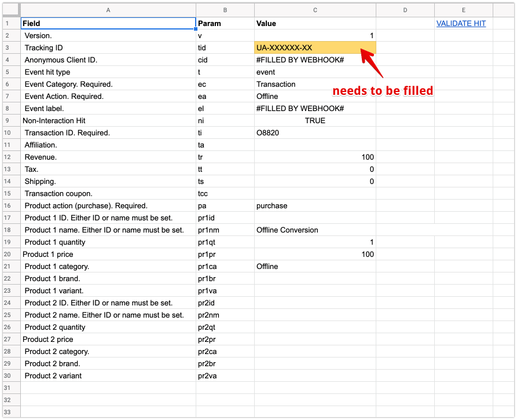Open the VALIDATE HIT hyperlink

coord(461,23)
